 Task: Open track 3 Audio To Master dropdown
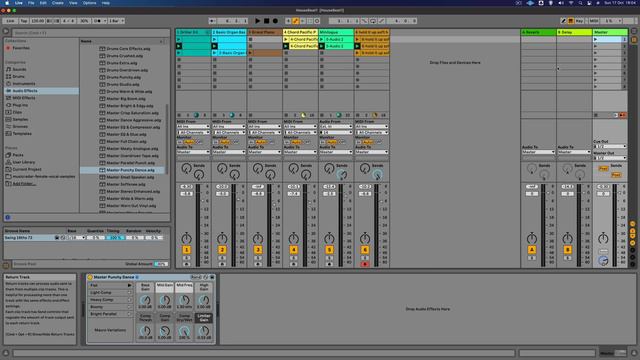264,152
